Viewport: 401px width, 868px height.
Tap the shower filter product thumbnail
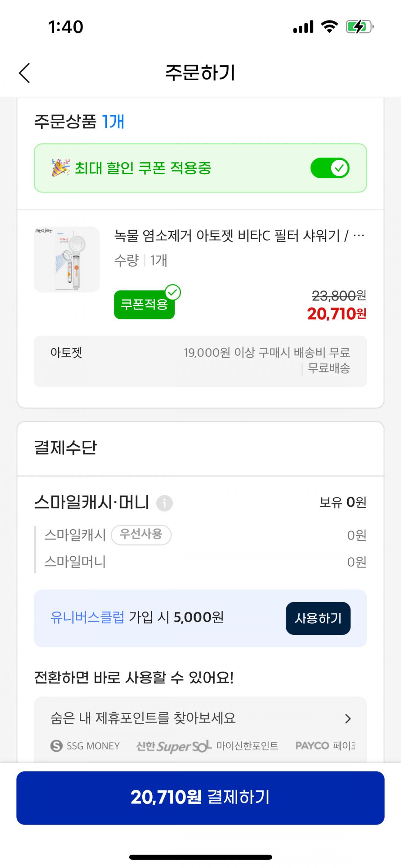(67, 259)
